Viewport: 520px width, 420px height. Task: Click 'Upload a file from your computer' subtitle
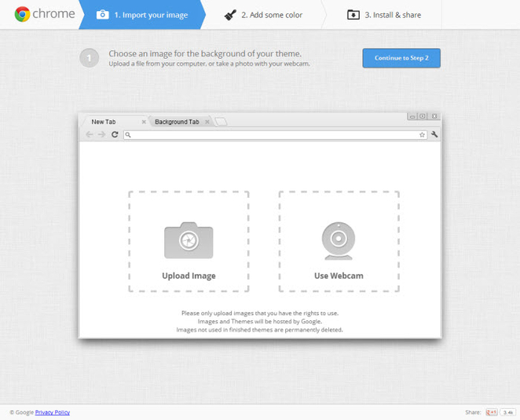pyautogui.click(x=209, y=64)
